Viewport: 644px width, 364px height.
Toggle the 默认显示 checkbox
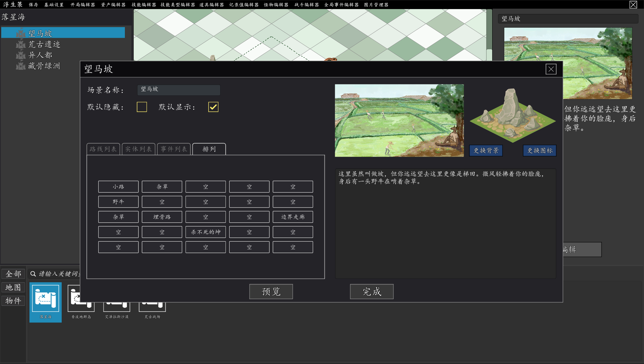coord(213,107)
